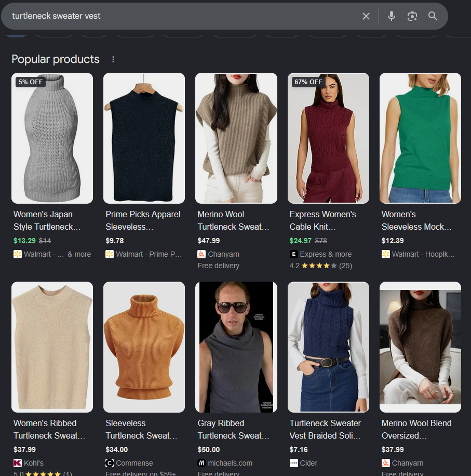
Task: Open search by image camera icon
Action: point(412,16)
